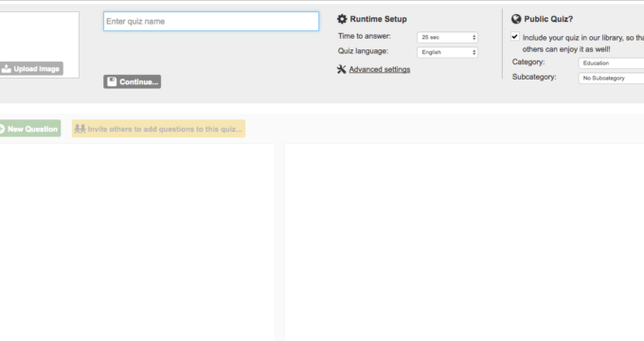Screen dimensions: 644x341
Task: Click the Continue button
Action: (133, 81)
